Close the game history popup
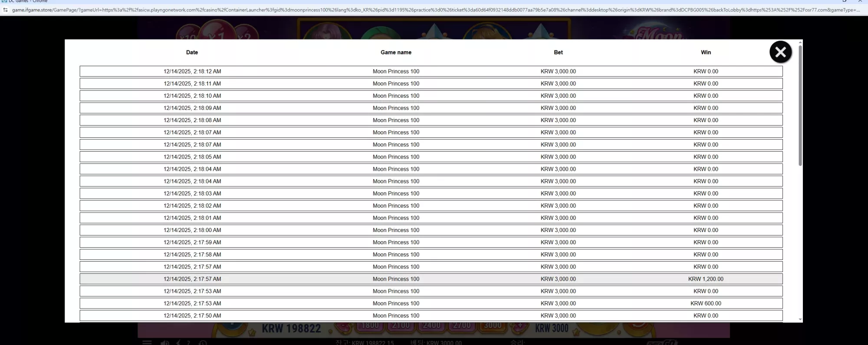Screen dimensions: 868x345 coord(780,52)
